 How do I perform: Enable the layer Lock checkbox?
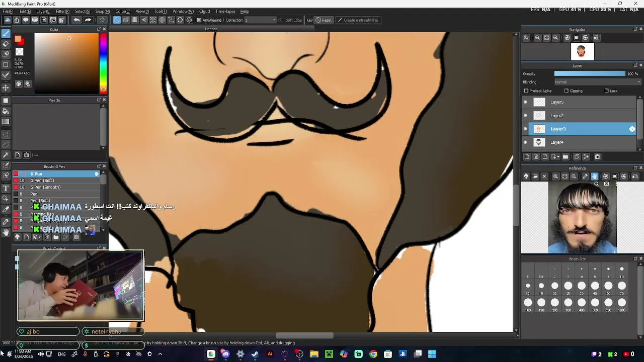[x=606, y=91]
